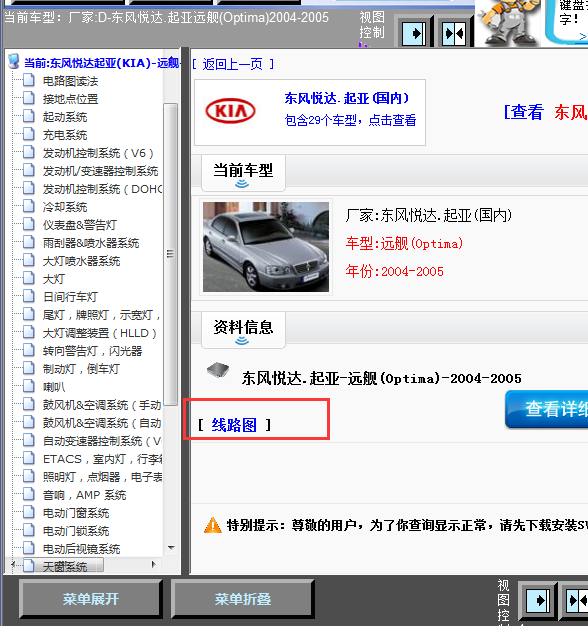Click the page icon beside 接地点位置
The height and width of the screenshot is (626, 588).
pos(28,98)
